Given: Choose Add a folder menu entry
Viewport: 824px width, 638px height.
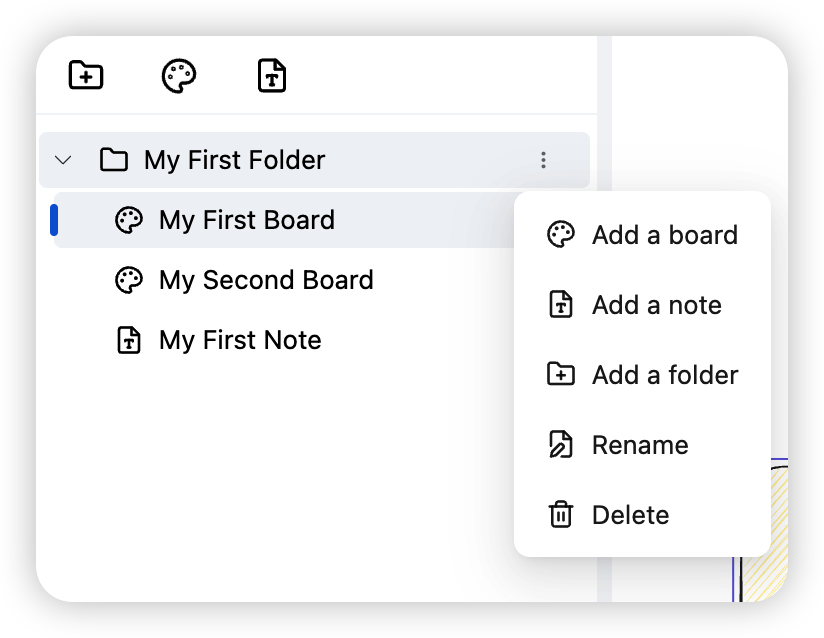Looking at the screenshot, I should [664, 375].
